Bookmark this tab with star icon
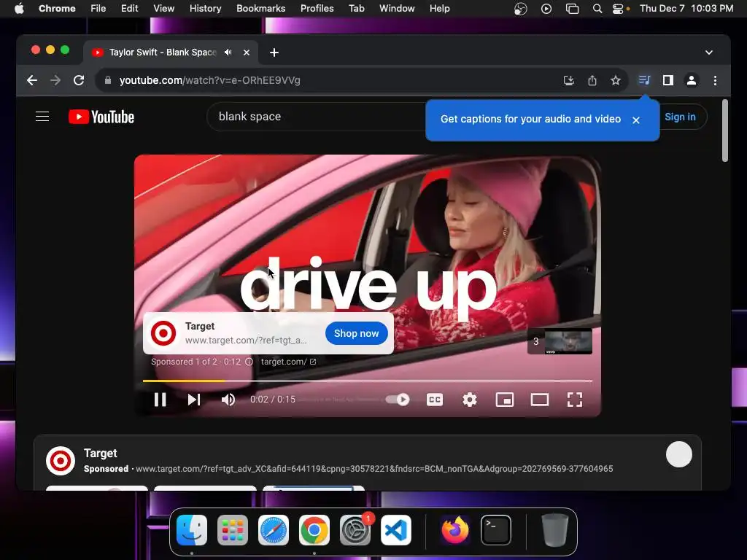Screen dimensions: 747x560 point(616,80)
